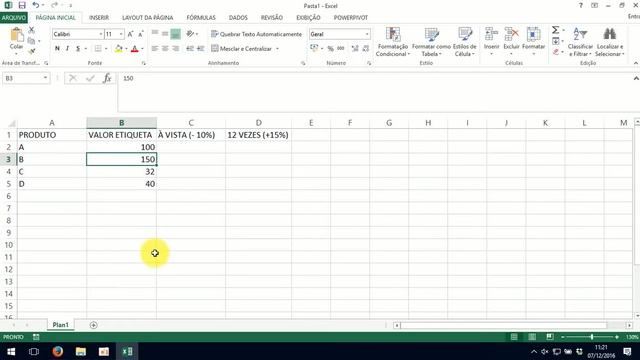
Task: Add a new sheet with the plus button
Action: (x=93, y=325)
